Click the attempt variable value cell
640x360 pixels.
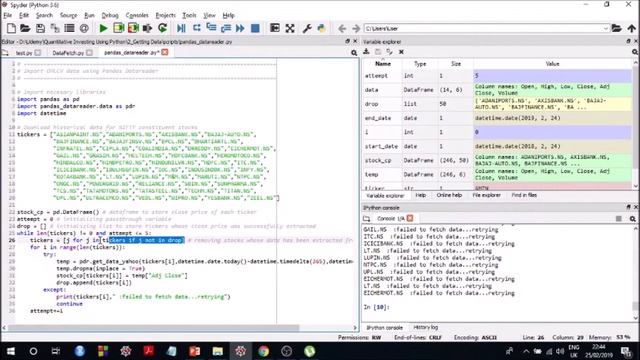point(553,76)
